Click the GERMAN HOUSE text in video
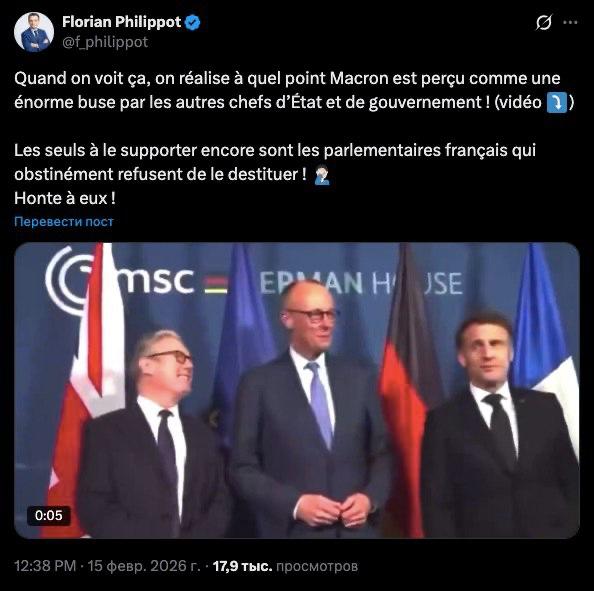Viewport: 594px width, 591px height. 361,283
